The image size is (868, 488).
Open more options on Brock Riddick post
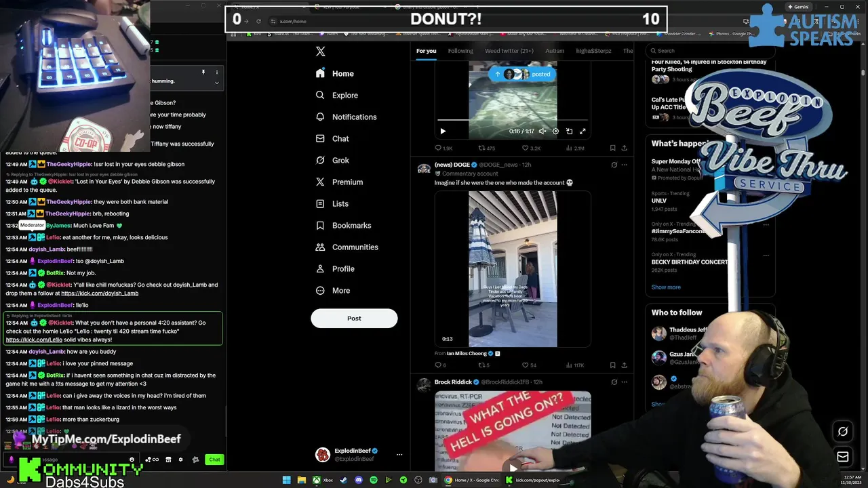click(625, 382)
